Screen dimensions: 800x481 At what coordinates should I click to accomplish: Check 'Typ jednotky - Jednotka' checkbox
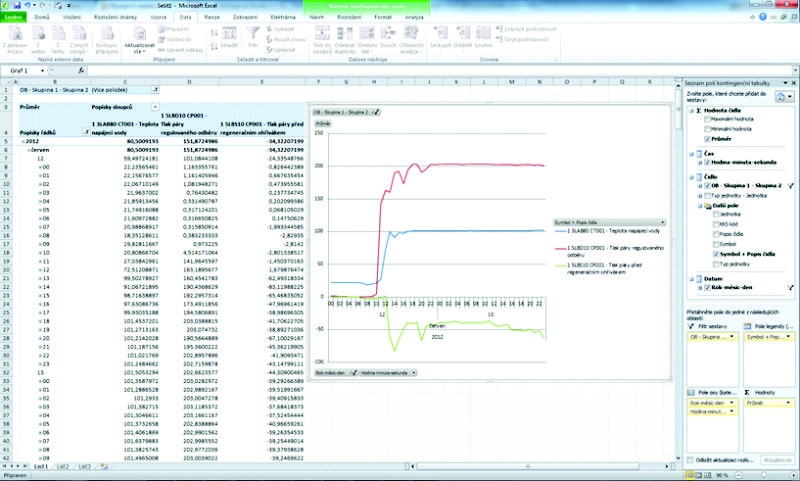(707, 195)
